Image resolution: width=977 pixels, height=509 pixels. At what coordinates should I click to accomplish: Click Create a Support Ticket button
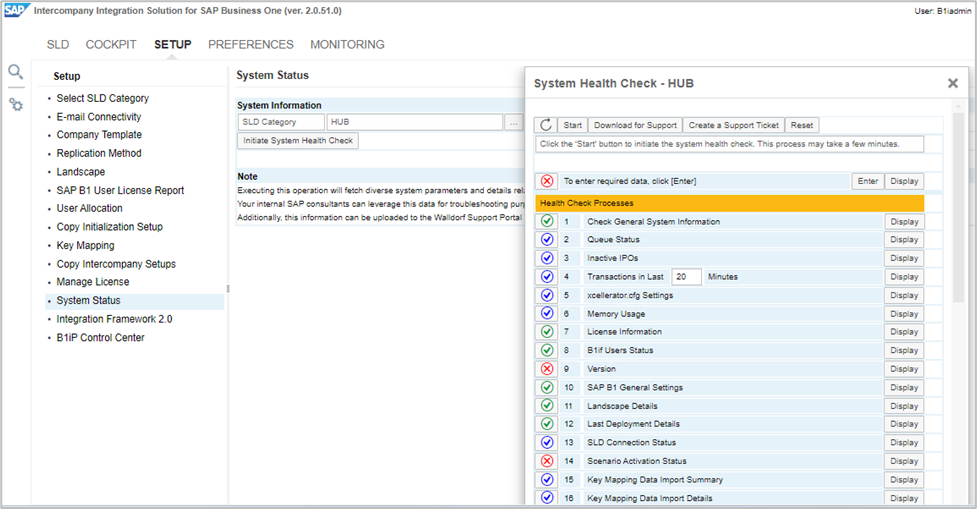(734, 125)
